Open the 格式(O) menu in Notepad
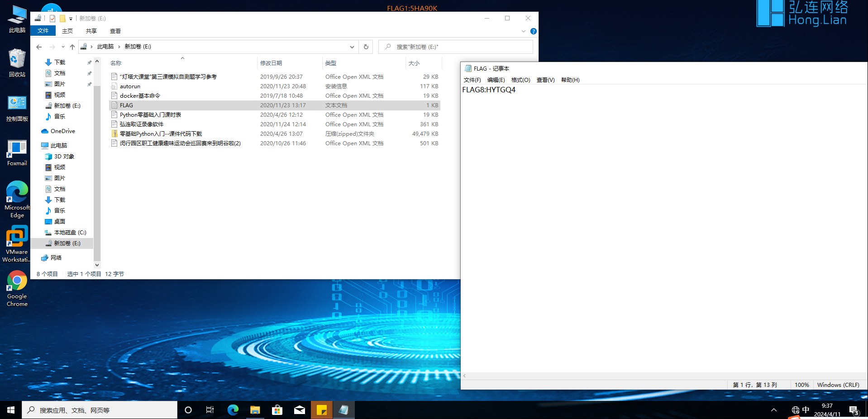This screenshot has width=868, height=419. [x=520, y=80]
